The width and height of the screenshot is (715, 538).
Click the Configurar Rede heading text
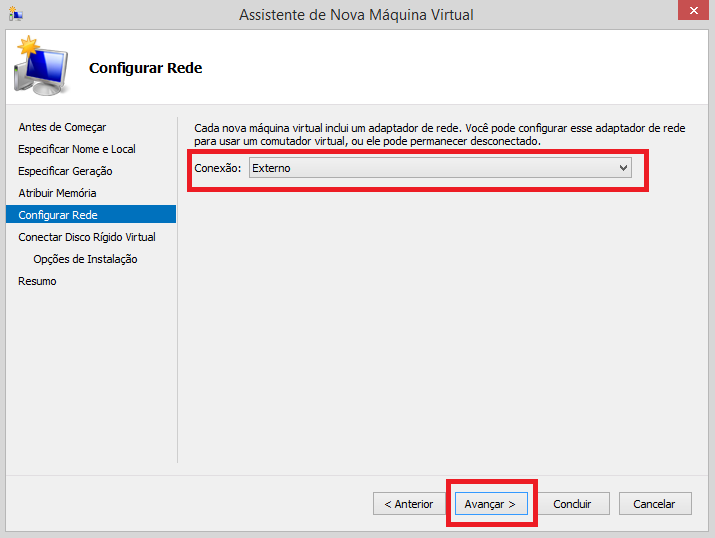(x=145, y=67)
